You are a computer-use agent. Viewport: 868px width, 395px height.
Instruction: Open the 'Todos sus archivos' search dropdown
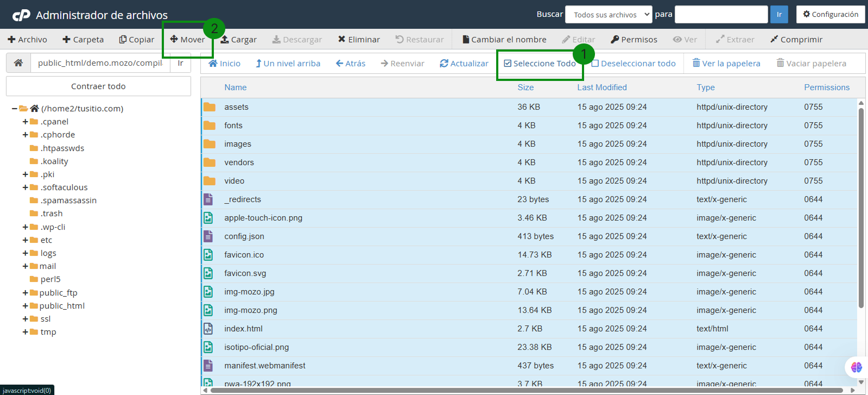click(609, 15)
